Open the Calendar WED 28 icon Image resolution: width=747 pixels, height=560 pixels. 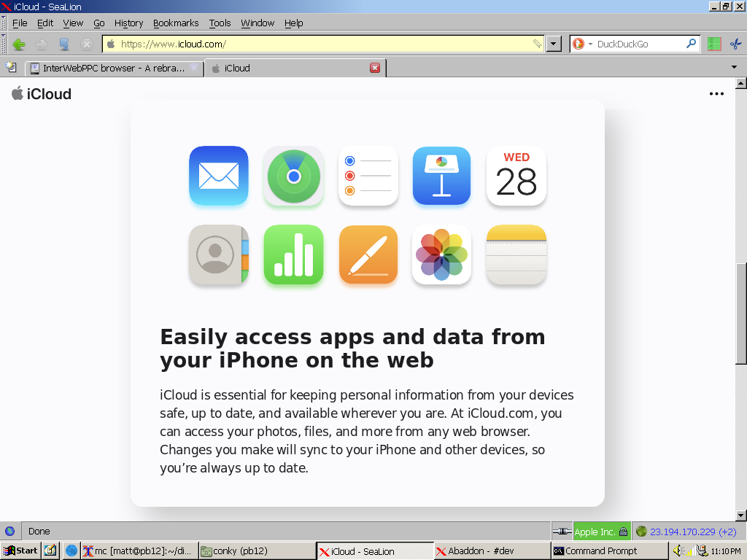pos(516,176)
